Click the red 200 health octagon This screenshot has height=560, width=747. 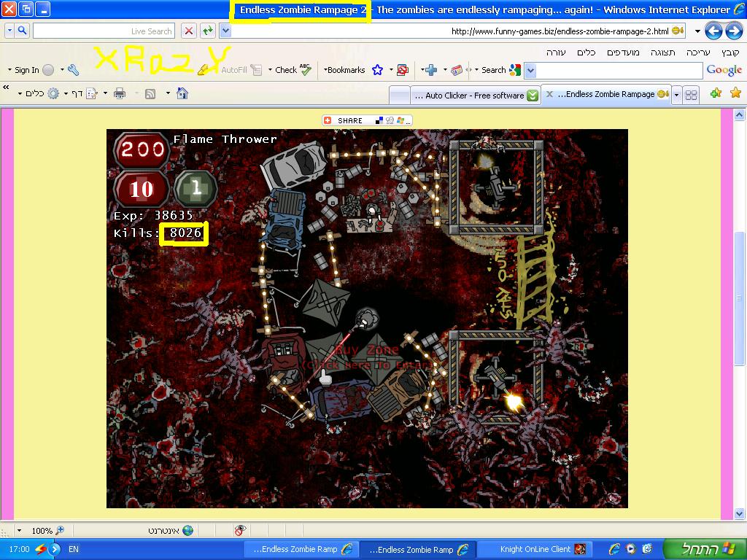click(142, 150)
